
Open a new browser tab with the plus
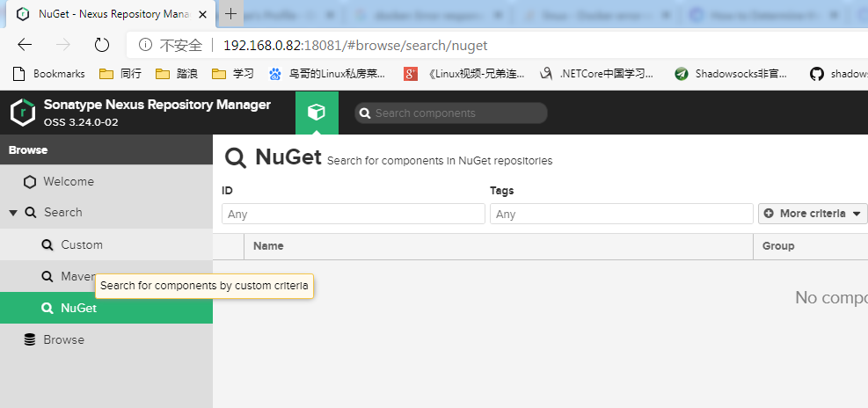click(230, 14)
